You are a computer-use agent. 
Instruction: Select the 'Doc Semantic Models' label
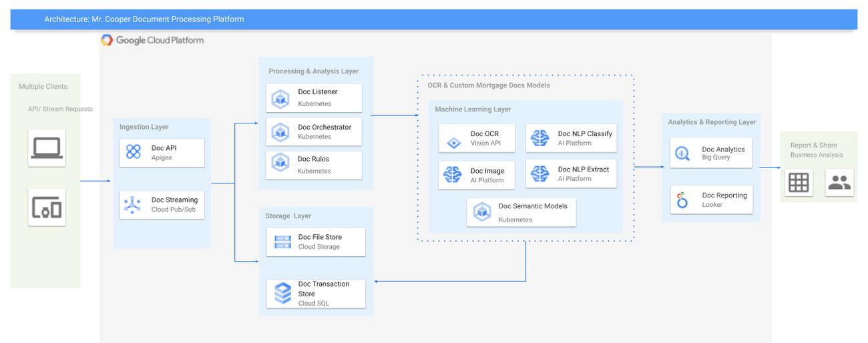533,206
